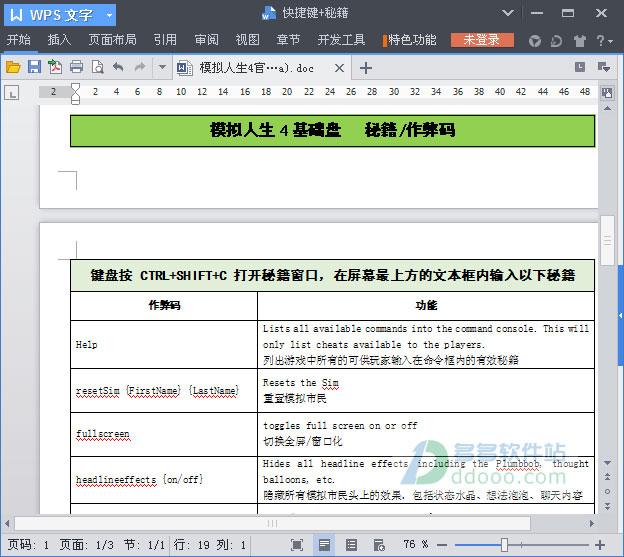Open the 视图 ribbon tab

[248, 40]
